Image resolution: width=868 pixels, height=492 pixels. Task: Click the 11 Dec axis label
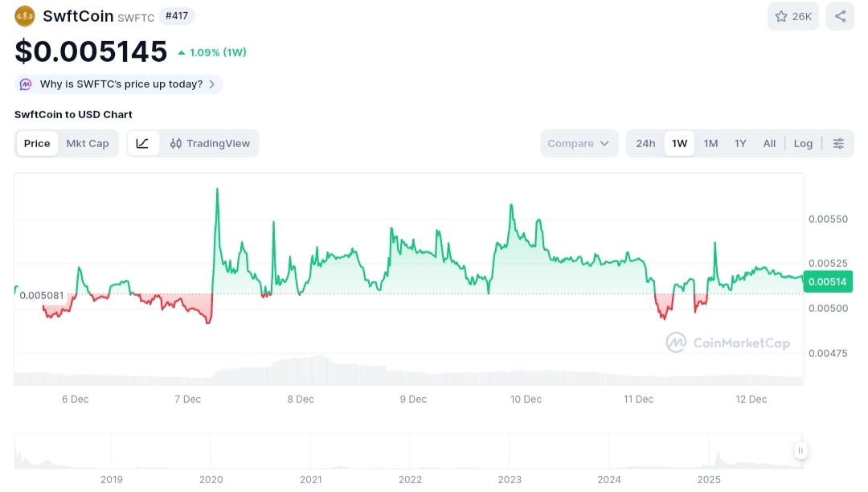(x=638, y=399)
